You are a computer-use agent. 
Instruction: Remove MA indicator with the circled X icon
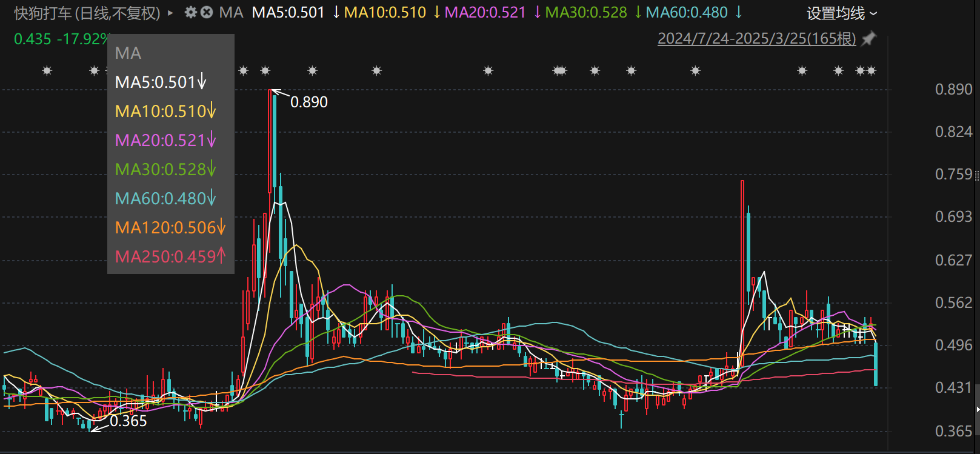[207, 12]
